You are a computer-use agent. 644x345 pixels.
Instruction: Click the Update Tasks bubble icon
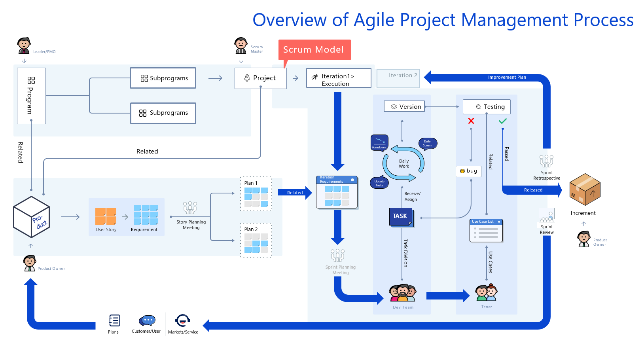click(x=379, y=183)
